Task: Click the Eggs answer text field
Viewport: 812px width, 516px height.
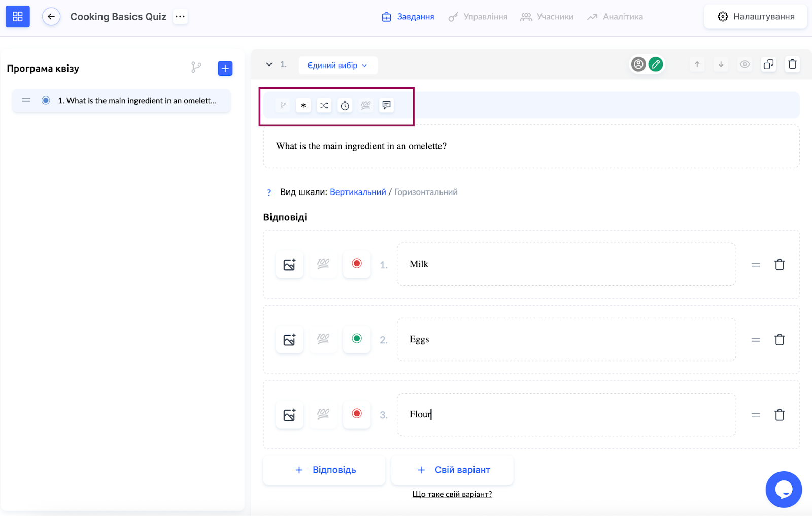Action: point(566,339)
